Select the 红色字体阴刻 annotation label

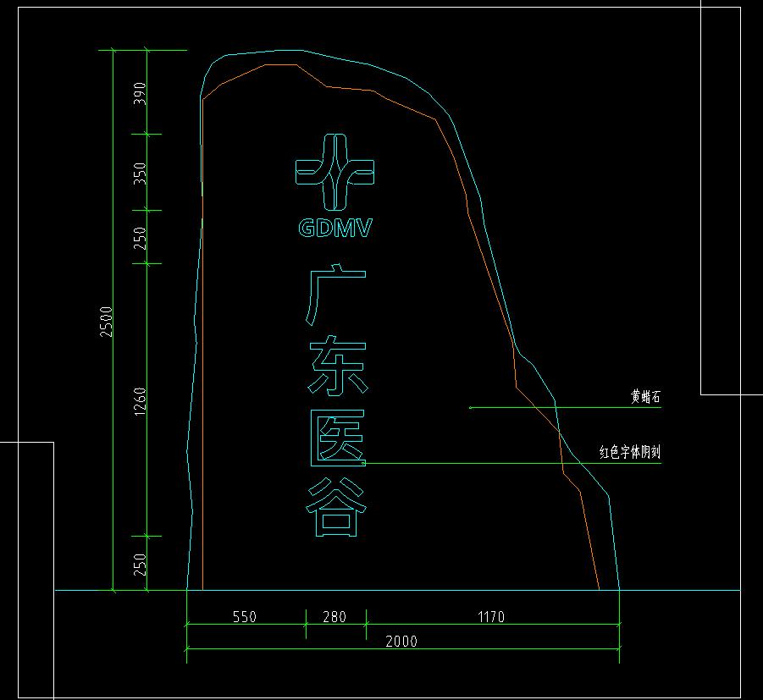pyautogui.click(x=630, y=452)
